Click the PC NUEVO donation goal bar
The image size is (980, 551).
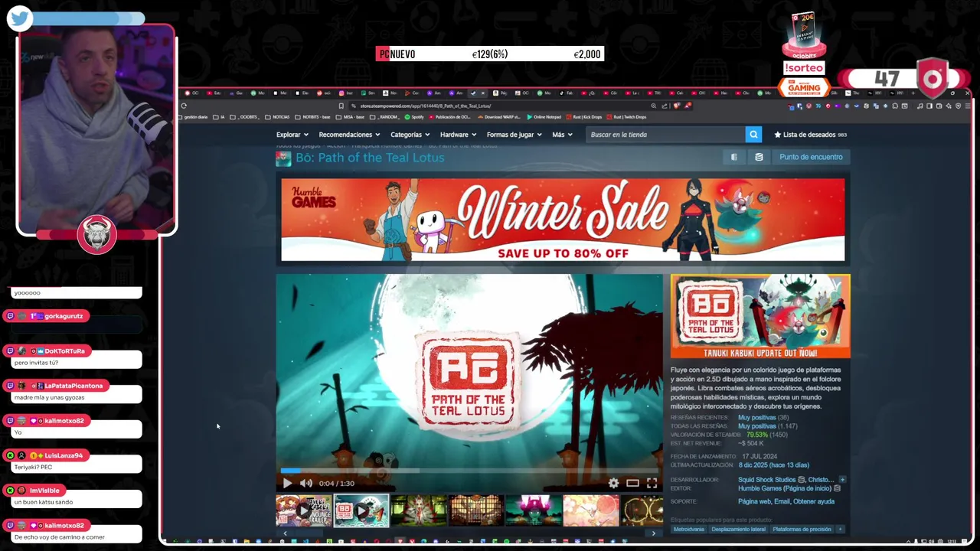(490, 54)
